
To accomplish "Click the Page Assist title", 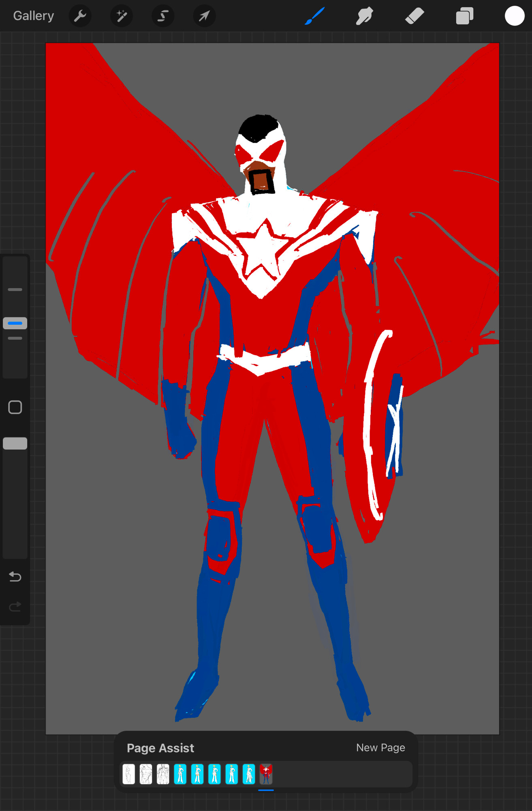I will click(160, 748).
